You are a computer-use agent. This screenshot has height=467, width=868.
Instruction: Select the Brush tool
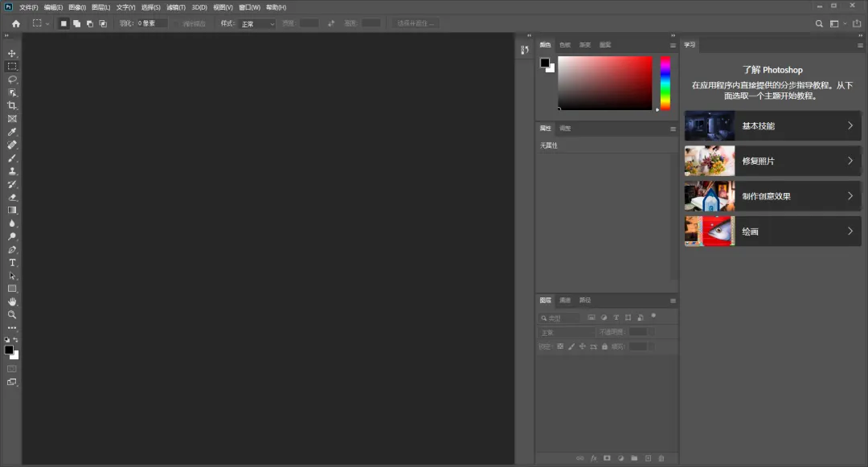(x=11, y=158)
